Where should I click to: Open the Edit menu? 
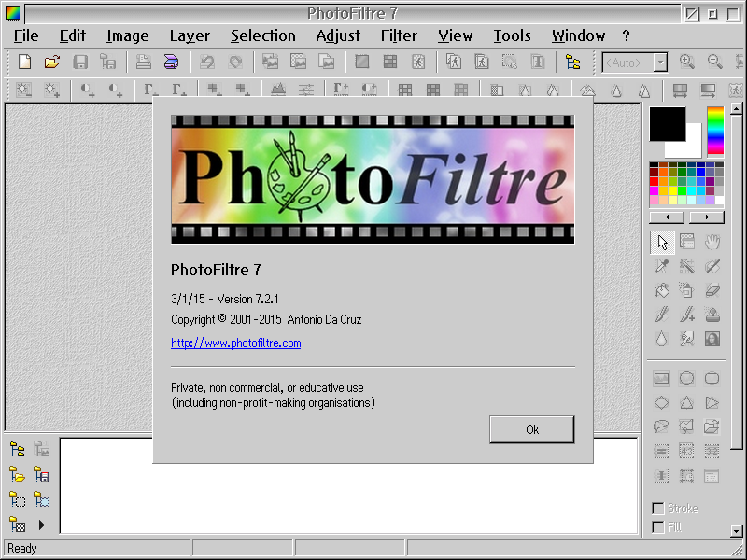coord(73,35)
